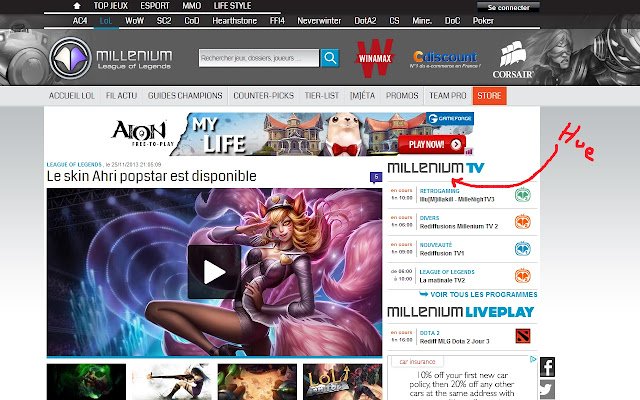Screen dimensions: 640x400
Task: Open the green champion thumbnail
Action: pyautogui.click(x=87, y=382)
